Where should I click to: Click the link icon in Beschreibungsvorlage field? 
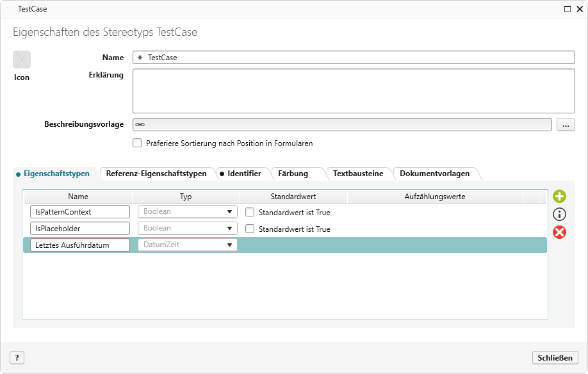(x=140, y=125)
